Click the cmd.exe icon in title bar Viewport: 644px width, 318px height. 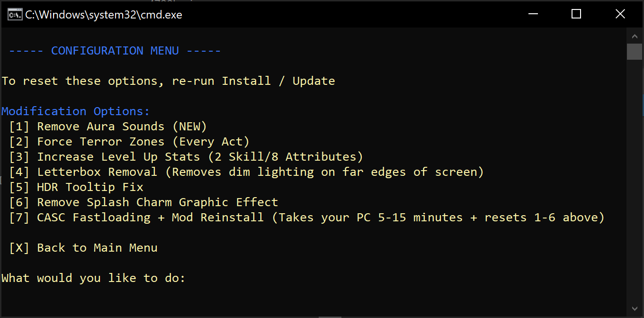[14, 14]
